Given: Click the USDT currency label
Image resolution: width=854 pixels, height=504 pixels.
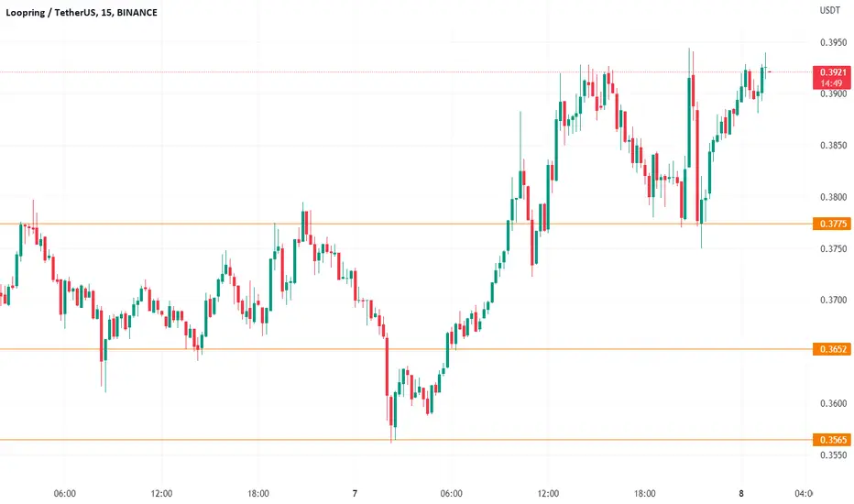Looking at the screenshot, I should click(x=830, y=10).
